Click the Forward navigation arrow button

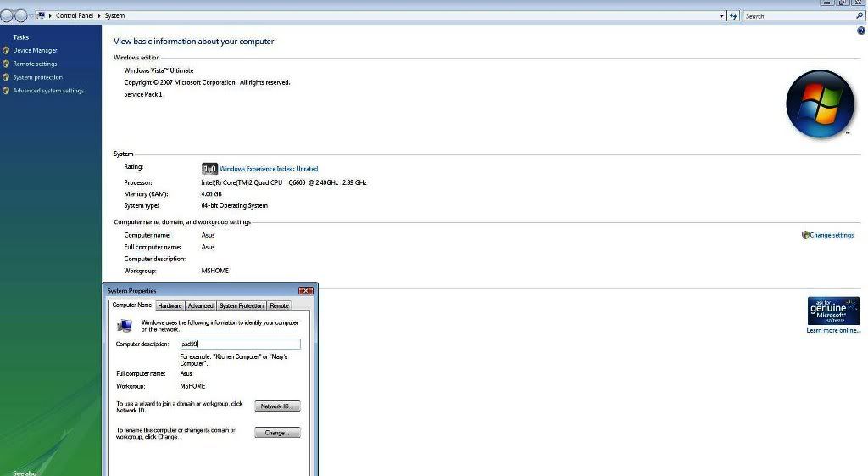tap(20, 16)
